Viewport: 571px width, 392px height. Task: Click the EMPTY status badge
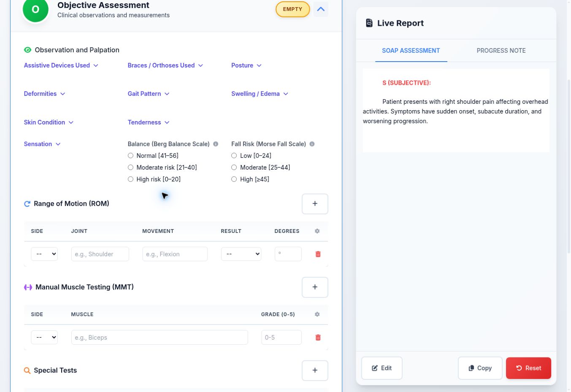(x=292, y=9)
